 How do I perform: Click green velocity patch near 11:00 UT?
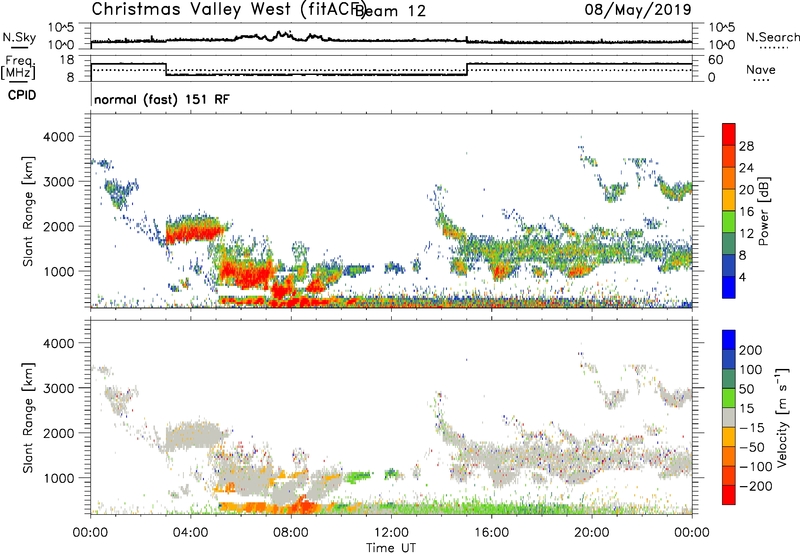(357, 477)
